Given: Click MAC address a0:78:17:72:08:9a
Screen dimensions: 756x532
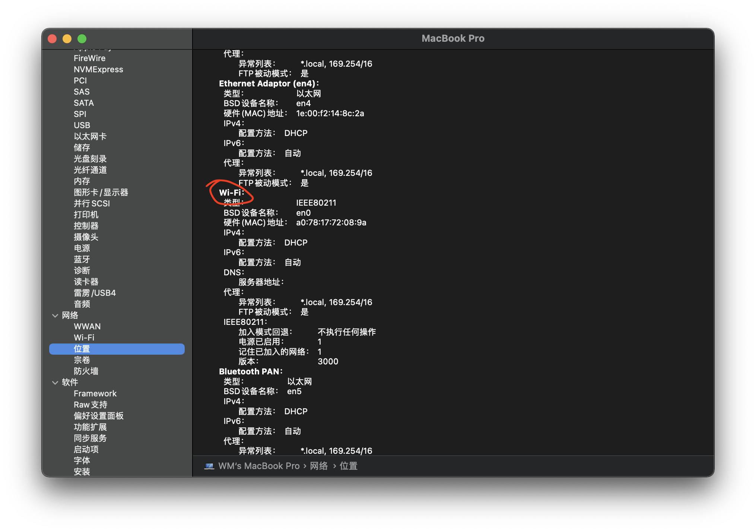Looking at the screenshot, I should (x=331, y=222).
